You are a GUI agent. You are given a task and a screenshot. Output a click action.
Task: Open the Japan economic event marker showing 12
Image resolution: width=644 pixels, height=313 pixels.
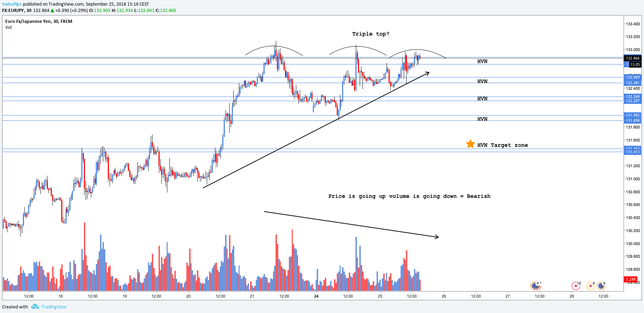(x=576, y=286)
